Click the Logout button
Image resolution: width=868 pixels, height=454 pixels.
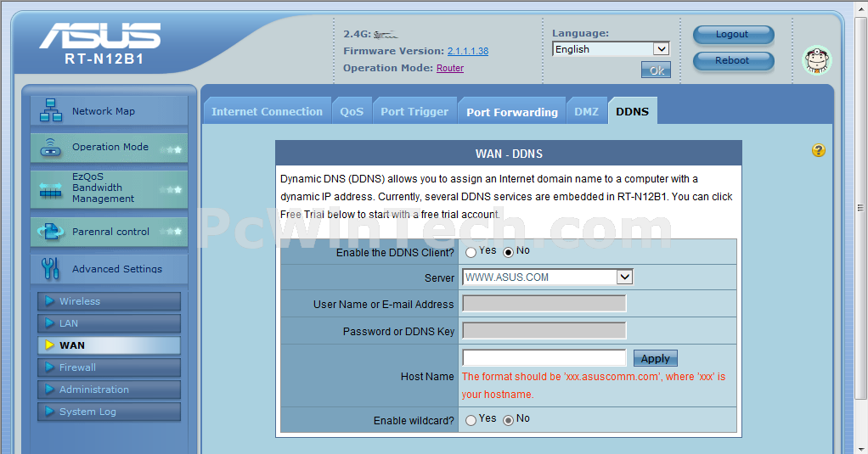click(x=733, y=34)
